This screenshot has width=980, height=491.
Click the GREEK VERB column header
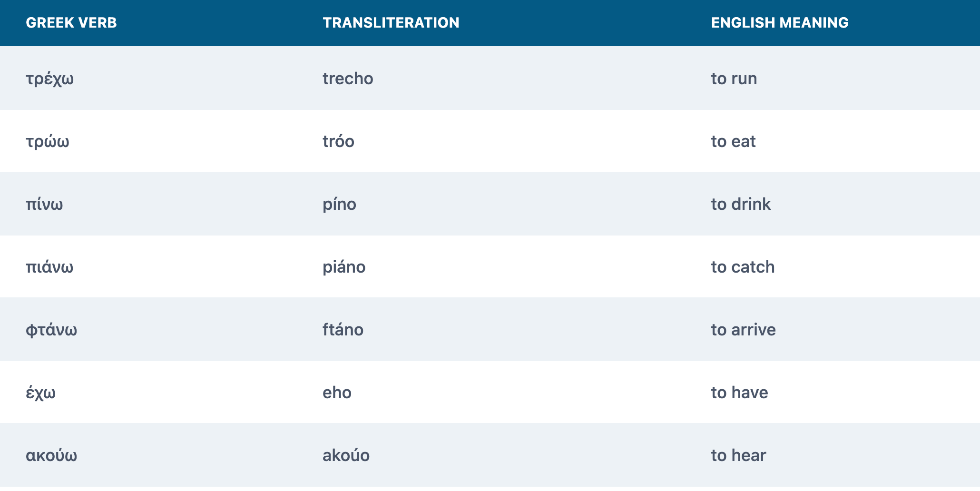pyautogui.click(x=71, y=23)
